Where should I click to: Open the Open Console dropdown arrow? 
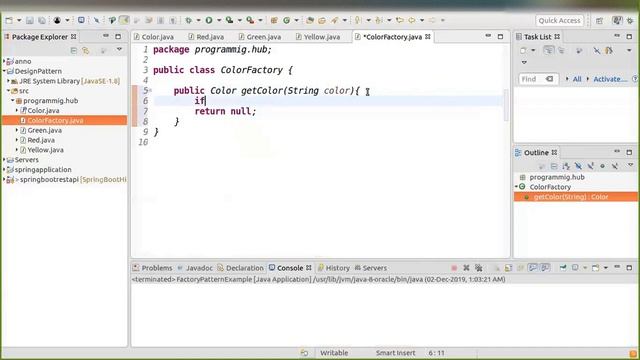pyautogui.click(x=605, y=268)
